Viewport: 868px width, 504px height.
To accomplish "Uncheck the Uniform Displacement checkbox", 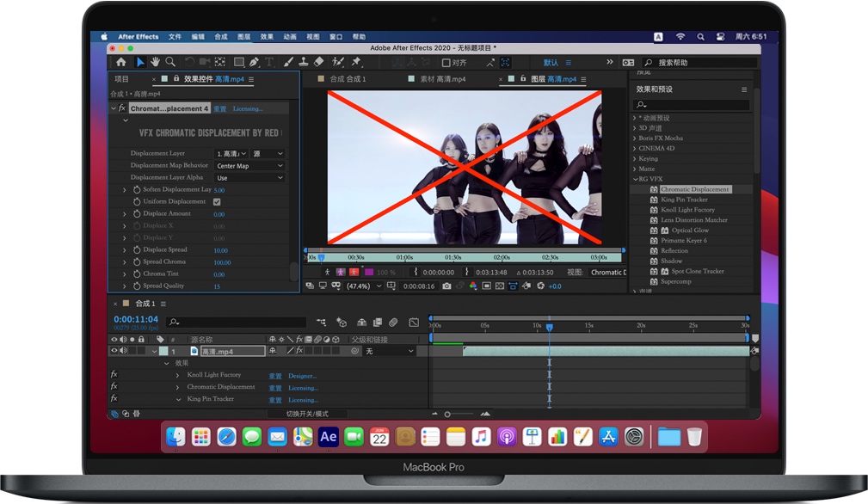I will pyautogui.click(x=218, y=202).
